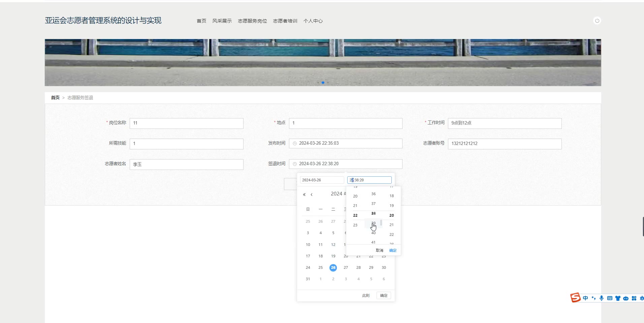Open Sogou toolbox four-squares icon
The width and height of the screenshot is (644, 323).
634,298
